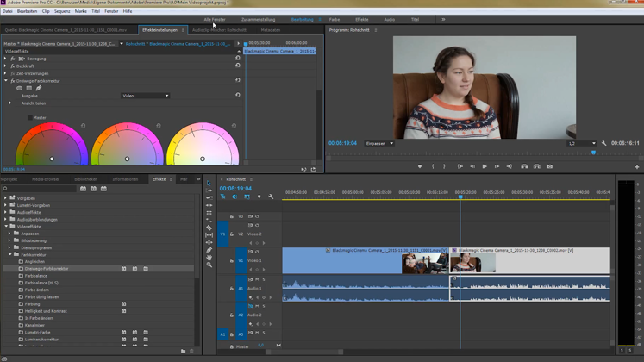The height and width of the screenshot is (362, 644).
Task: Create elliptical mask for Dreiwege-Farbkorrektur
Action: pyautogui.click(x=20, y=88)
